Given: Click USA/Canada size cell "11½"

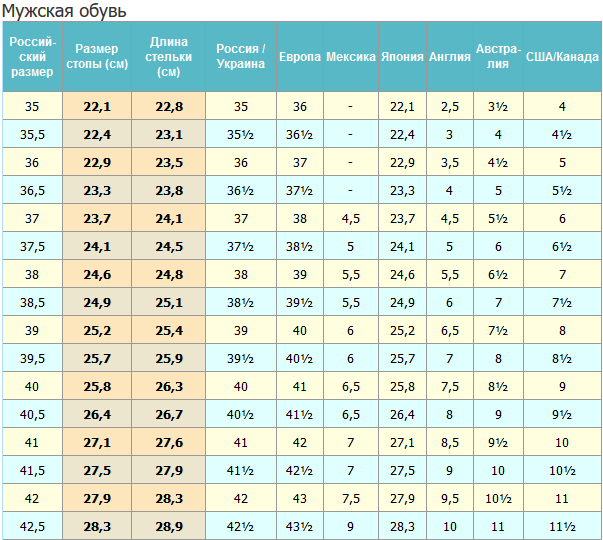Looking at the screenshot, I should tap(562, 526).
